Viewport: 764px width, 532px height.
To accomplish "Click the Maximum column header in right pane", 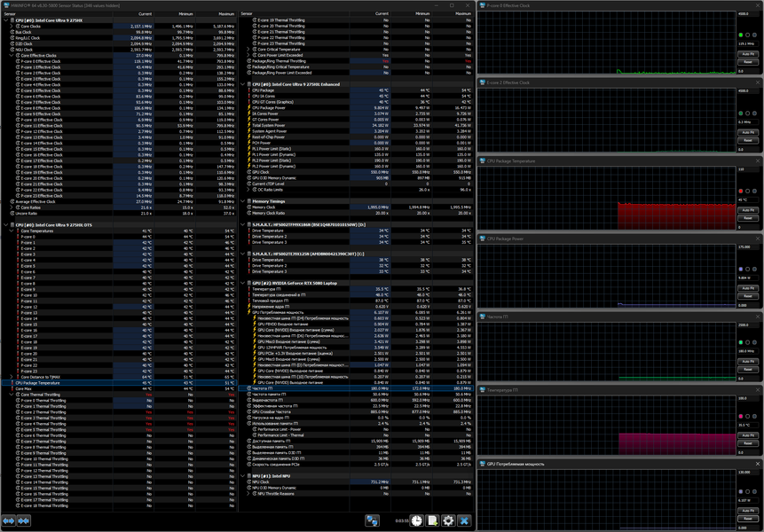I will [453, 13].
